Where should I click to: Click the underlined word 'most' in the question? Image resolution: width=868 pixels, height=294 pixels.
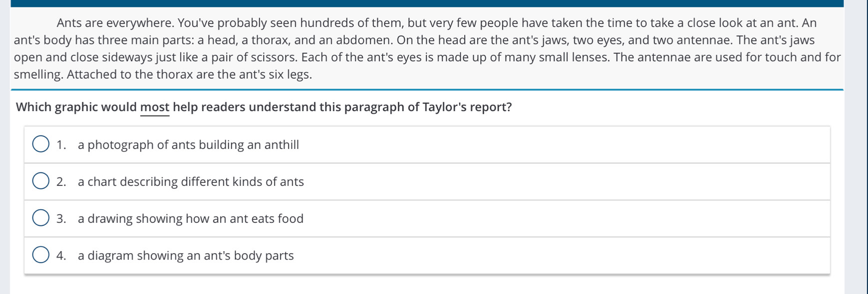pos(155,107)
